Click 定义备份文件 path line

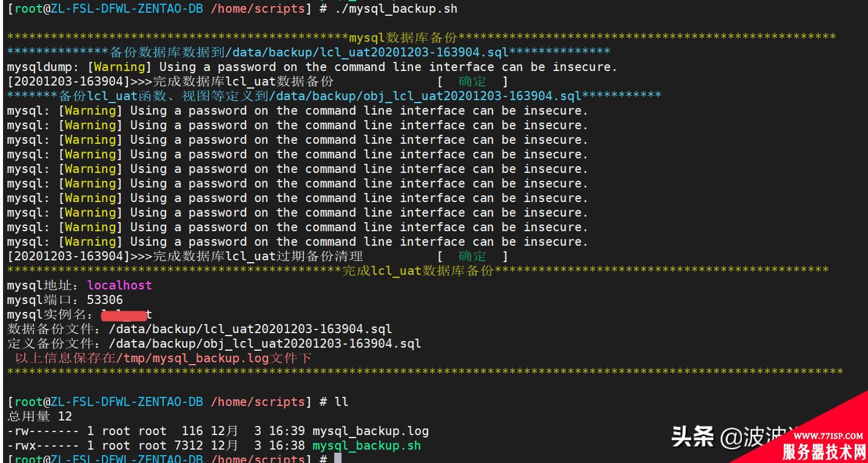[x=214, y=343]
